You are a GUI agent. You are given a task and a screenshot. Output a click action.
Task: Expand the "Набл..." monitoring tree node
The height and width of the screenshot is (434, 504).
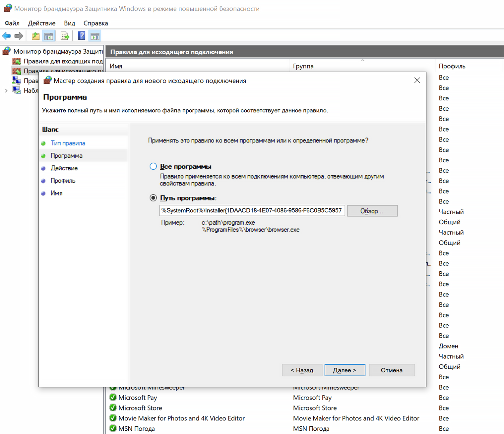(x=6, y=90)
